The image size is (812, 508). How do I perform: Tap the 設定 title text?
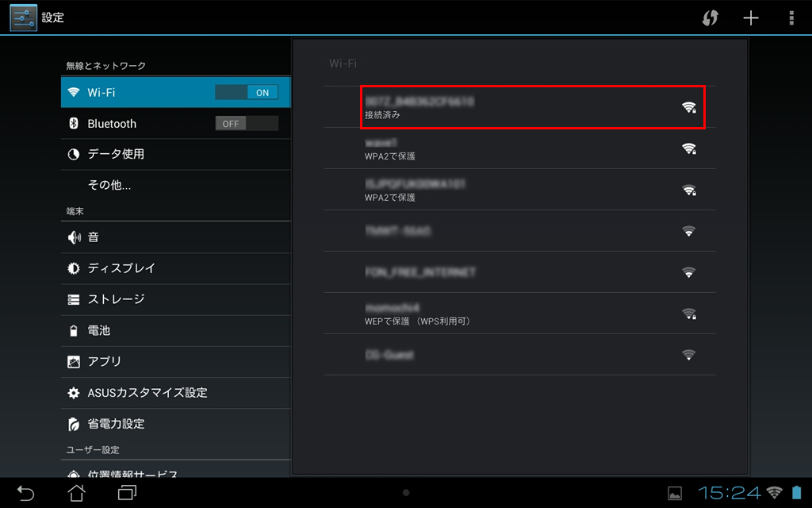53,17
